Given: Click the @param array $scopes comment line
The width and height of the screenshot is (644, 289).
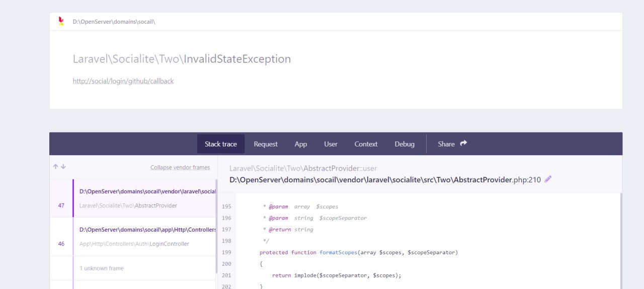Looking at the screenshot, I should point(300,206).
